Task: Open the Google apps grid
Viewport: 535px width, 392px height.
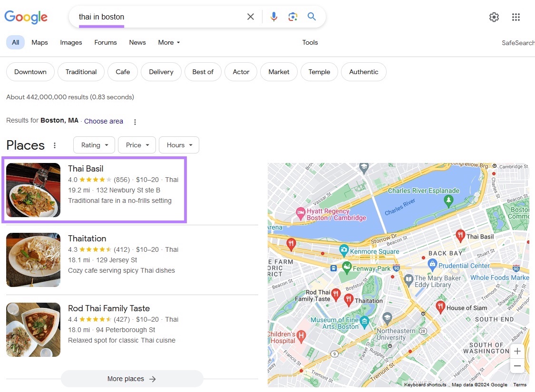Action: click(x=516, y=17)
